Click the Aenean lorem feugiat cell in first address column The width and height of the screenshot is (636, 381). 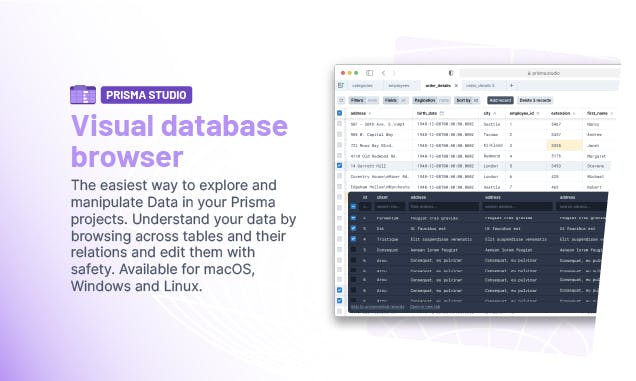tap(434, 250)
